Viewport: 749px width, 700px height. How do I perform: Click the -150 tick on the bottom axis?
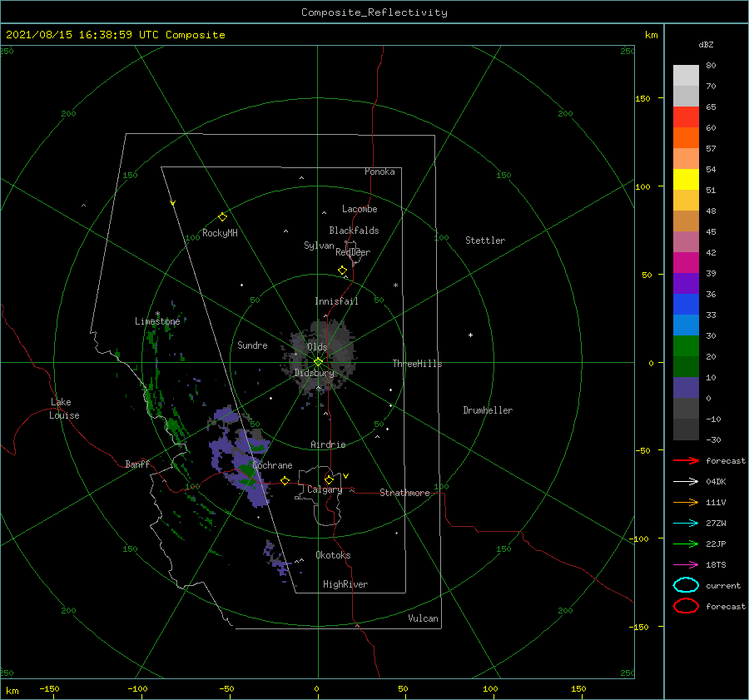(49, 688)
